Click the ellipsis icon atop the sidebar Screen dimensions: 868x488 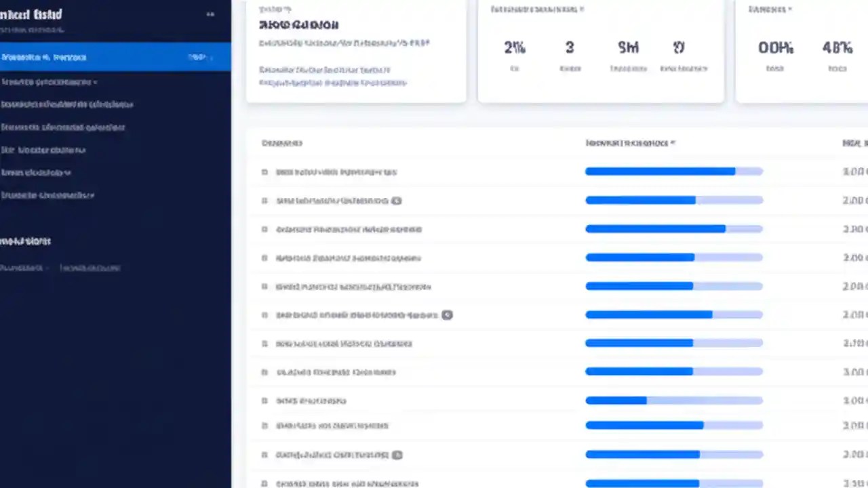coord(210,14)
